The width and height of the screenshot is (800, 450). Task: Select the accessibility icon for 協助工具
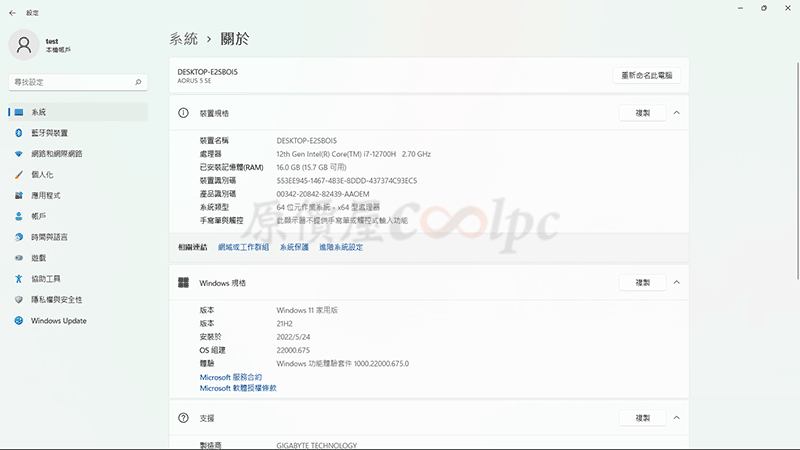(19, 279)
